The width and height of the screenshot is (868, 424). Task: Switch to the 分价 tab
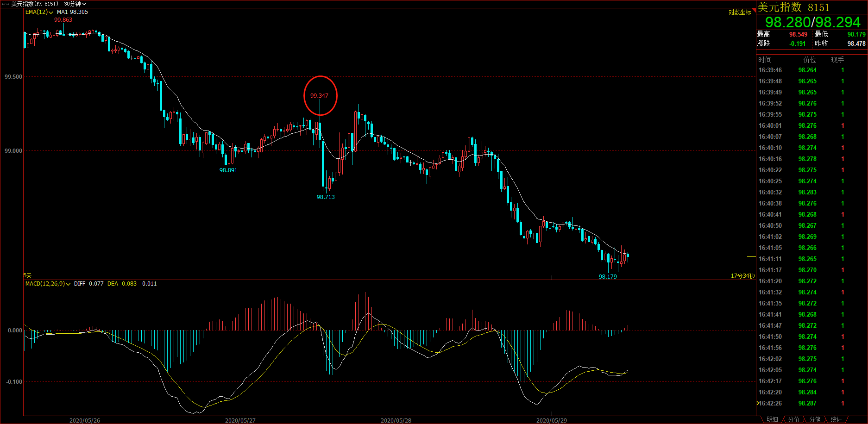coord(793,419)
